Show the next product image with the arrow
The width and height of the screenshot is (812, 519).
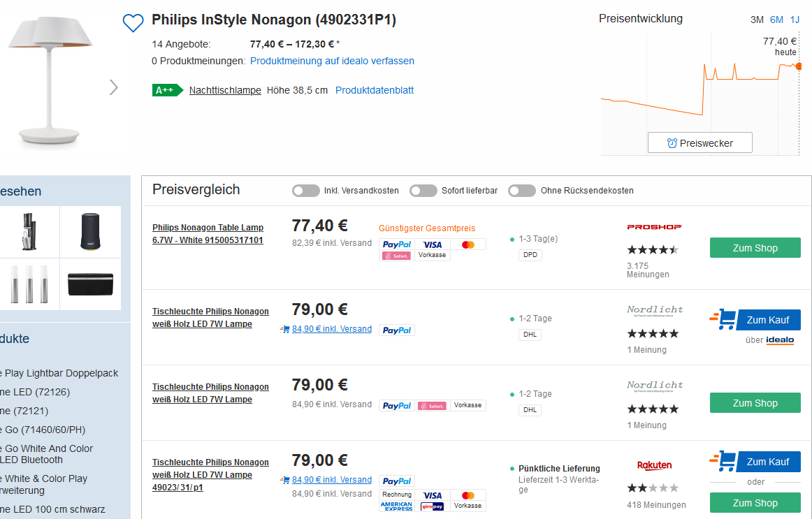114,87
